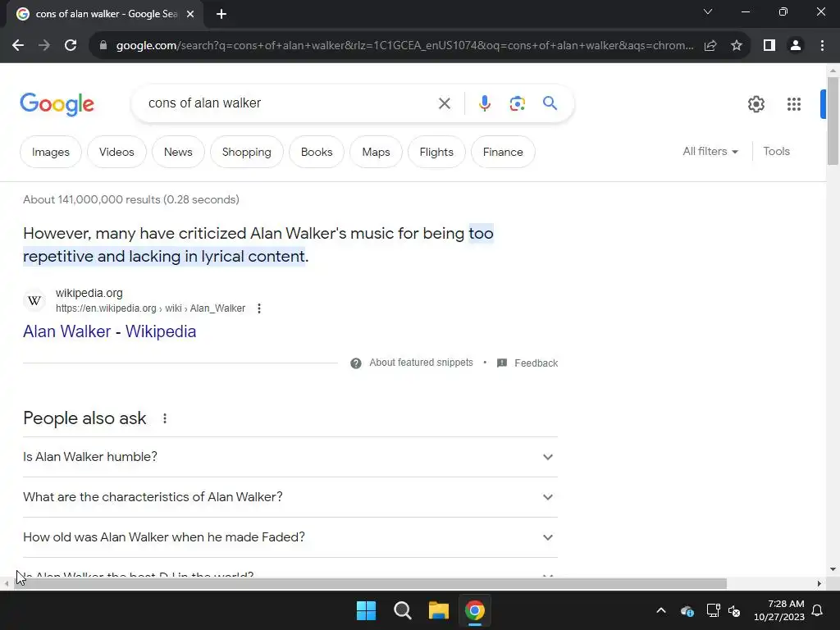Expand 'What are the characteristics of Alan Walker?'

[290, 497]
